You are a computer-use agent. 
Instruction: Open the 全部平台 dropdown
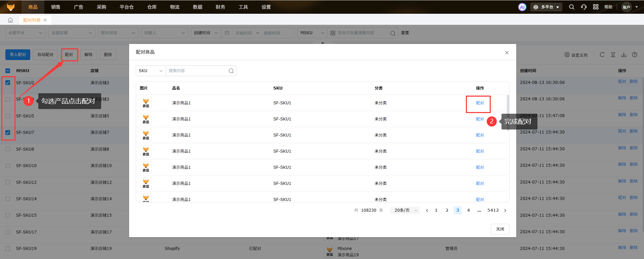coord(26,33)
